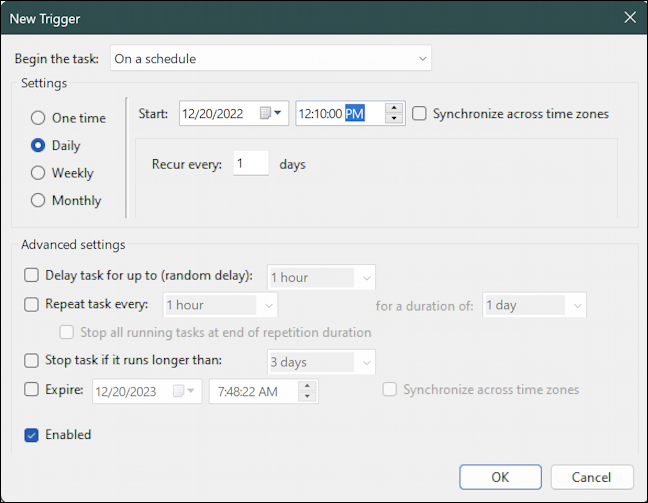
Task: Increase the Start time with up arrow
Action: pyautogui.click(x=394, y=108)
